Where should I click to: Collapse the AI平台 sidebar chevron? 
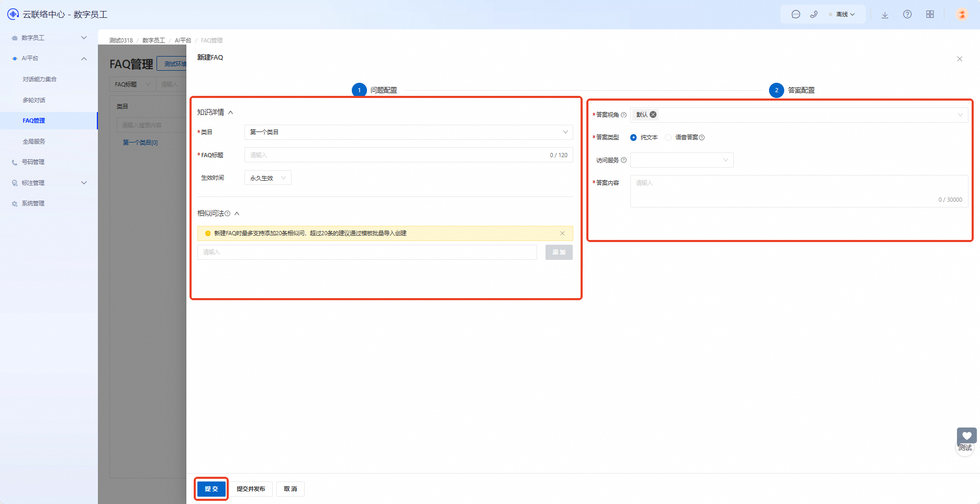click(84, 59)
